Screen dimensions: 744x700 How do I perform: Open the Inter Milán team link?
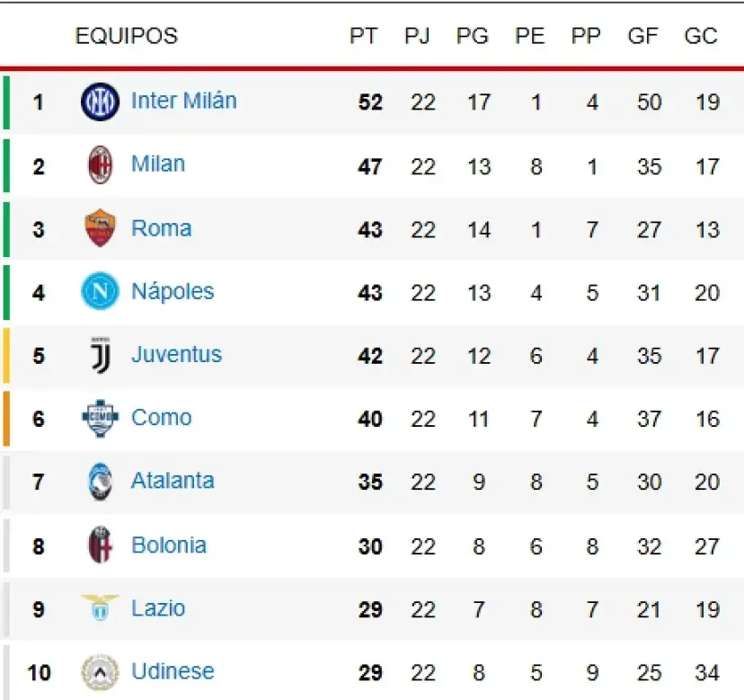tap(183, 101)
